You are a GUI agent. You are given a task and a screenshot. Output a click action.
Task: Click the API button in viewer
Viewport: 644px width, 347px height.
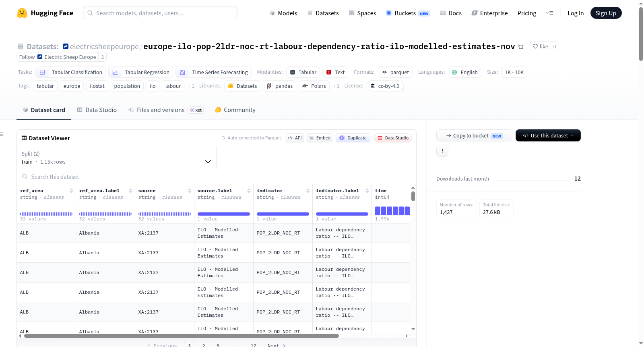click(295, 138)
